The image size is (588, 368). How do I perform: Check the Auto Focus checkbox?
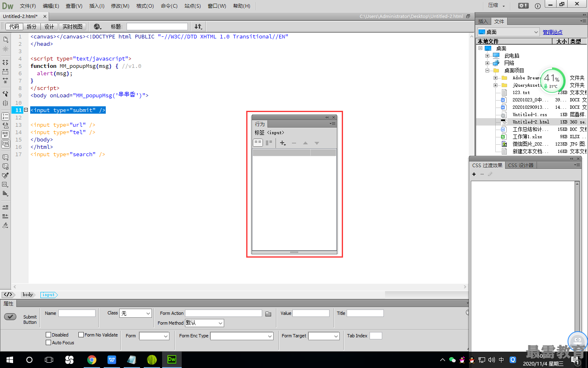49,343
